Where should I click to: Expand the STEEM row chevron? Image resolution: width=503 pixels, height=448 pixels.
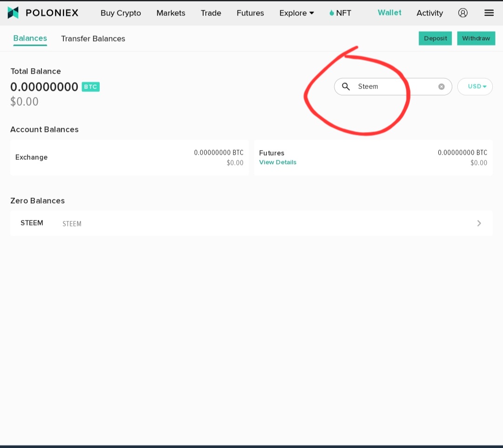[x=479, y=223]
